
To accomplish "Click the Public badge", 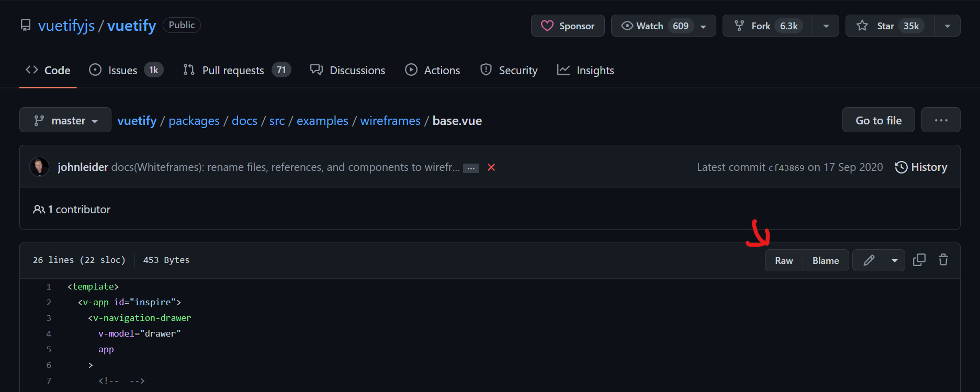I will coord(182,25).
